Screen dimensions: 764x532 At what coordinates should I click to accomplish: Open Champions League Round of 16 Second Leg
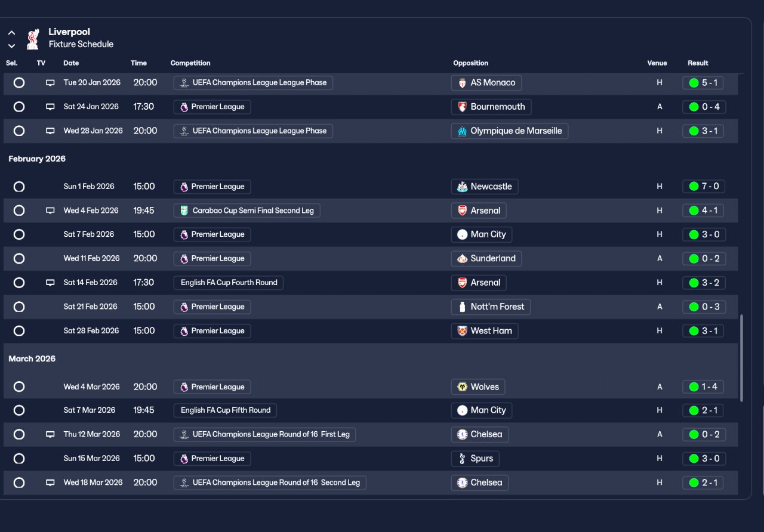click(x=270, y=482)
